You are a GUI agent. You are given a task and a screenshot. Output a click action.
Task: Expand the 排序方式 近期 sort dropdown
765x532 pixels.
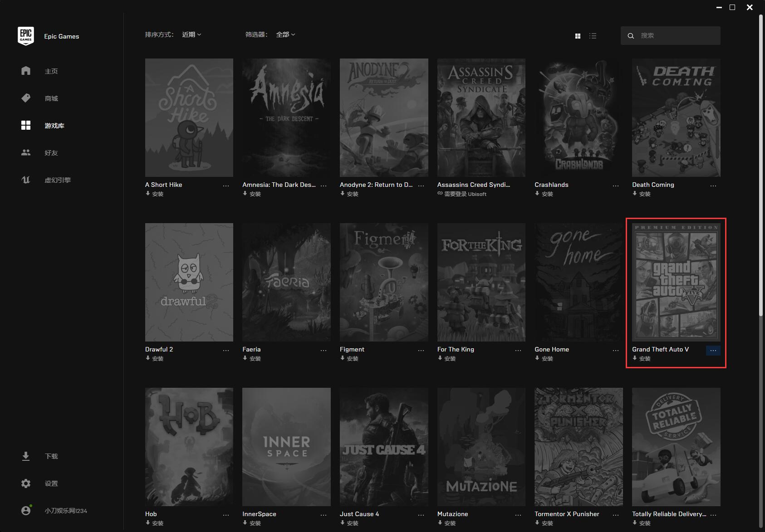[x=191, y=34]
